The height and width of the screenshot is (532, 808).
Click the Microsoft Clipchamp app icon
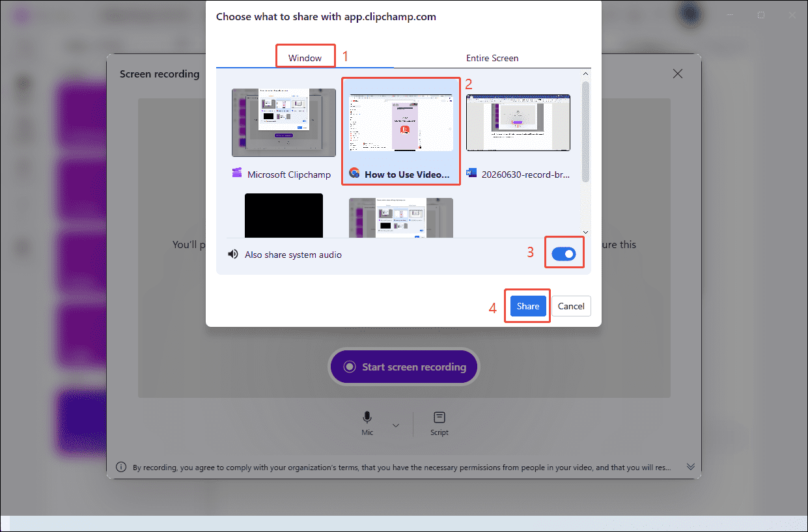(x=237, y=174)
